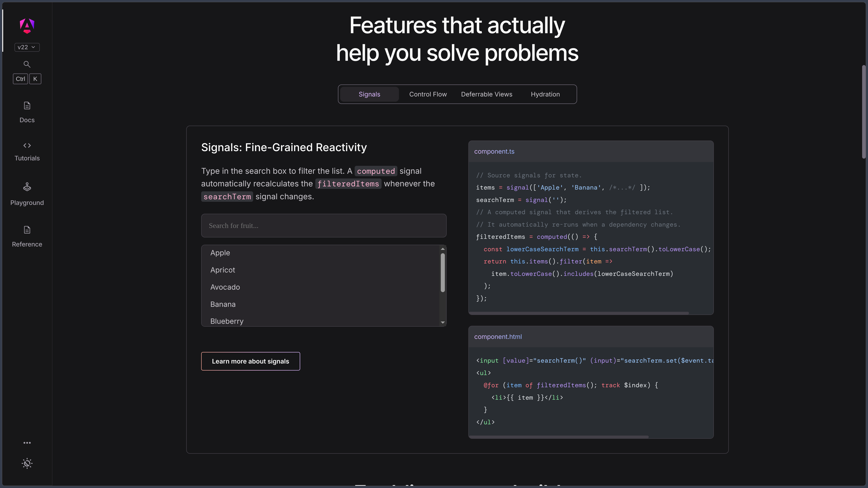
Task: Click the Search for fruit input field
Action: click(x=323, y=226)
